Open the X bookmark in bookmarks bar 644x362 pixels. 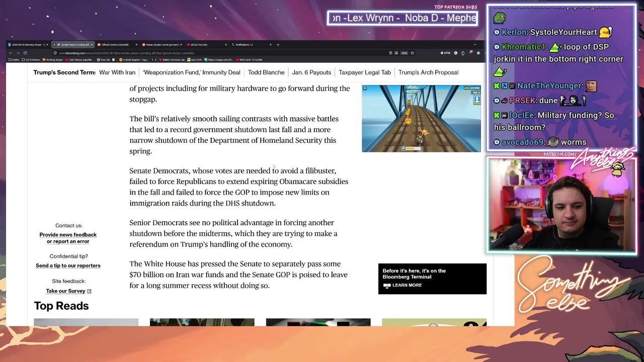pyautogui.click(x=155, y=60)
